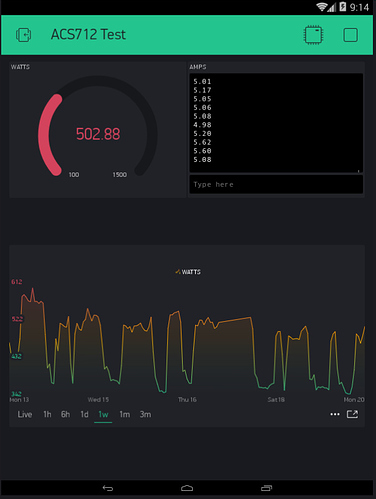Tap the ACS712 Test project title
This screenshot has width=376, height=499.
click(x=88, y=34)
